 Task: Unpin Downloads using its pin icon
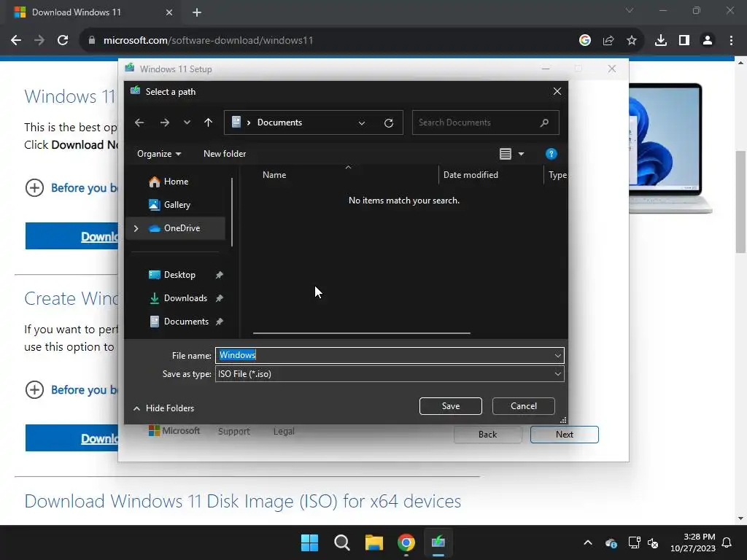(x=219, y=298)
